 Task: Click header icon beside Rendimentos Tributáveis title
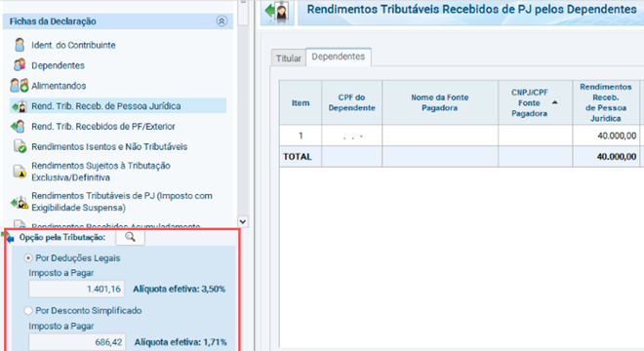click(x=278, y=11)
